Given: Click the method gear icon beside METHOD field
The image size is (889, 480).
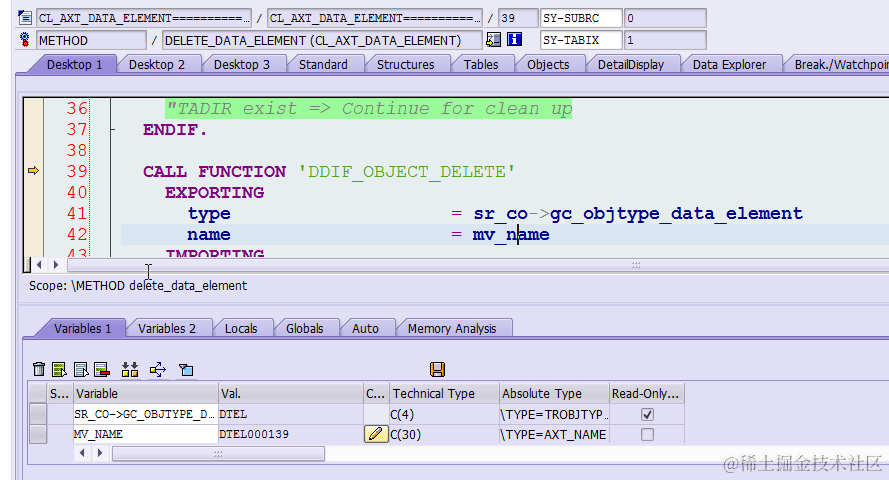Looking at the screenshot, I should [24, 40].
